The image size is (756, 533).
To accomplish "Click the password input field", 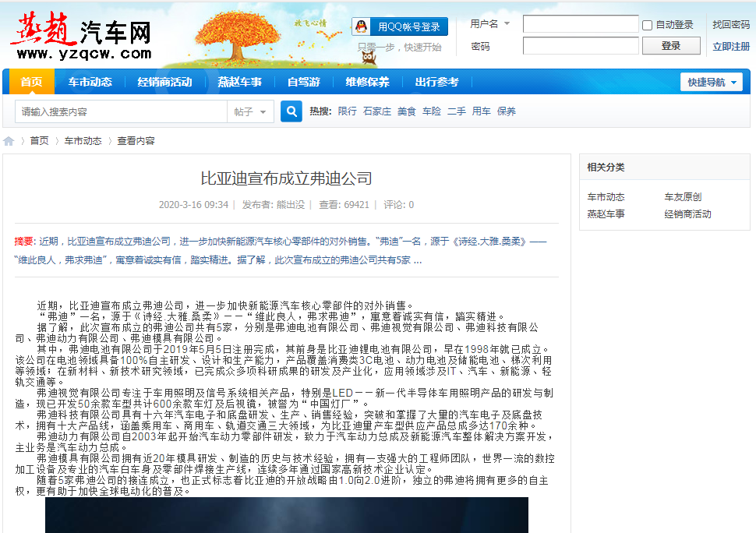I will [581, 46].
